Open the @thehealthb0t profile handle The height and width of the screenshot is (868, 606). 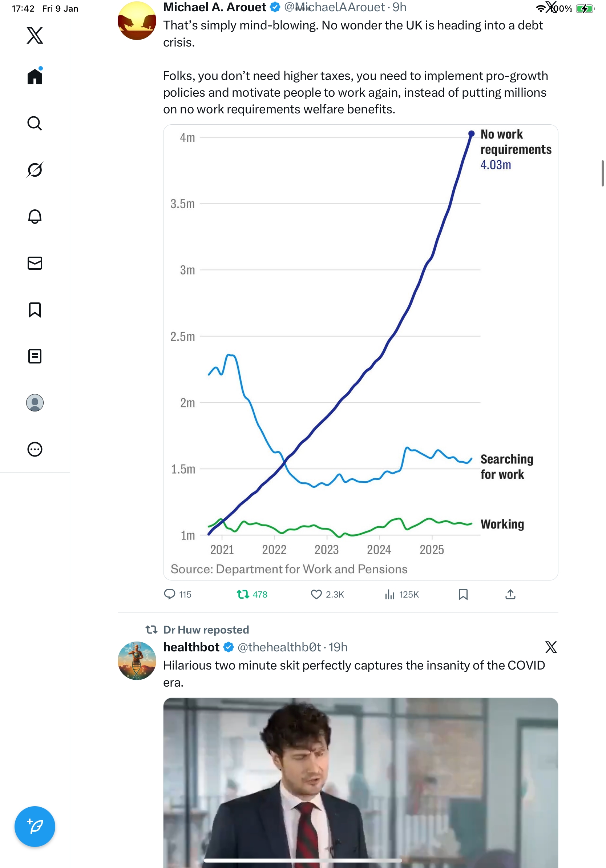(279, 647)
